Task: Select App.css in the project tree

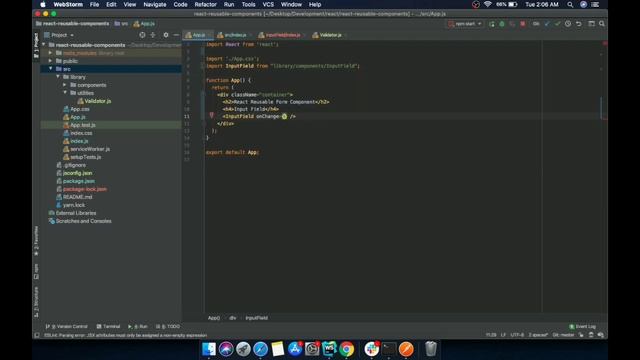Action: point(76,109)
